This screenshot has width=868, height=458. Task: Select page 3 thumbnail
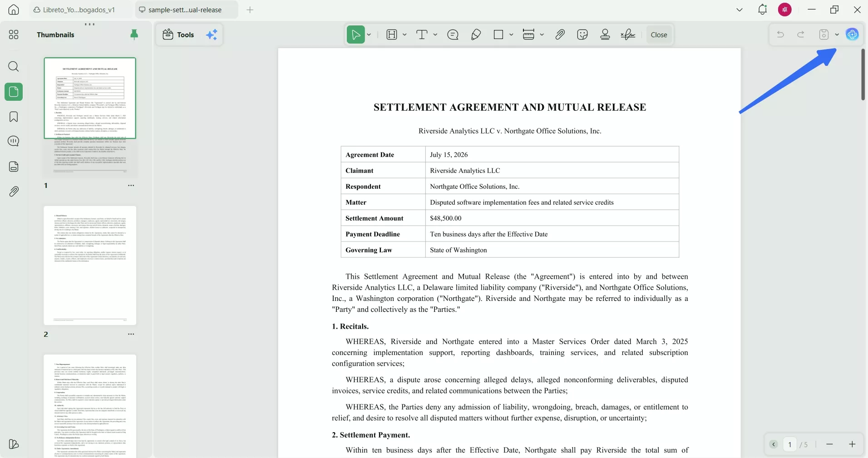click(90, 406)
